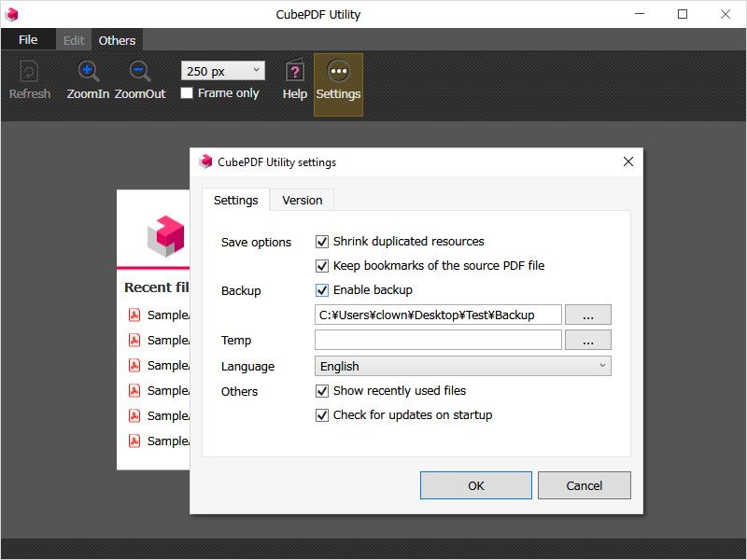Uncheck Keep bookmarks of the source PDF file
This screenshot has width=747, height=560.
point(322,266)
